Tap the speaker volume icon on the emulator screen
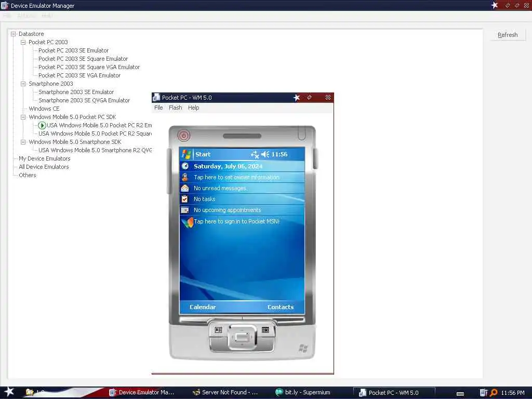 [265, 155]
